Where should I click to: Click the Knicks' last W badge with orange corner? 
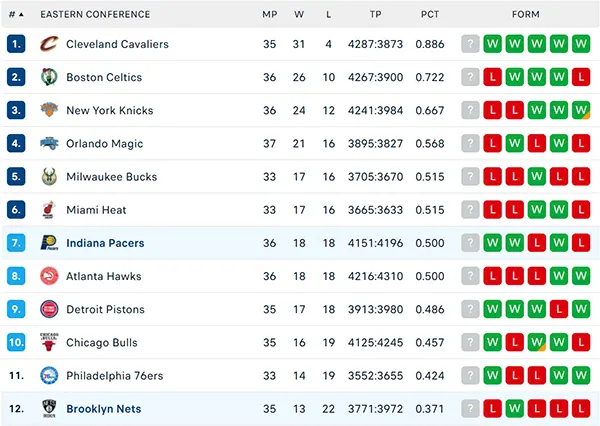(x=581, y=110)
